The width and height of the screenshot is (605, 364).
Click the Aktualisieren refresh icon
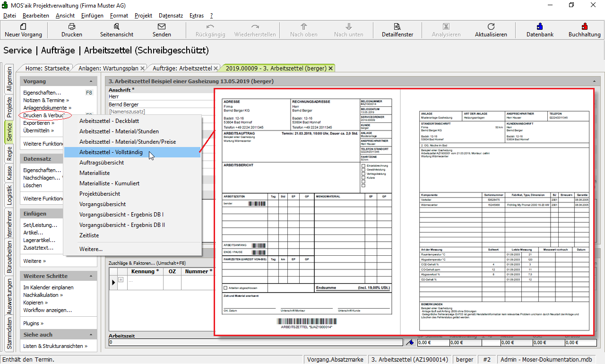491,26
